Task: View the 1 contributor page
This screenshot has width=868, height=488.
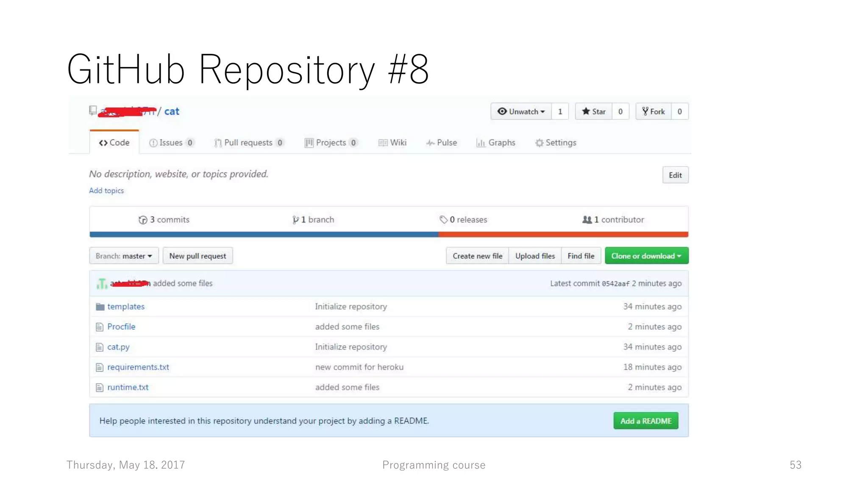Action: coord(613,219)
